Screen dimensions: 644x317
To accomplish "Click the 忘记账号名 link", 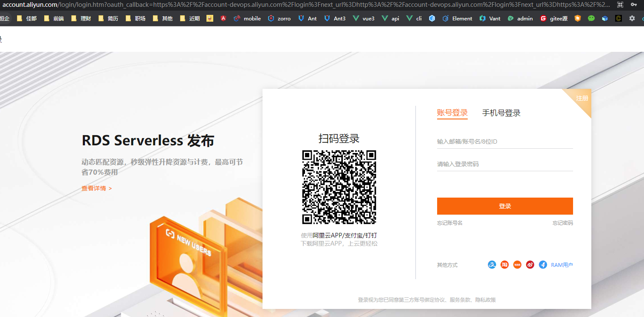I will click(x=450, y=223).
